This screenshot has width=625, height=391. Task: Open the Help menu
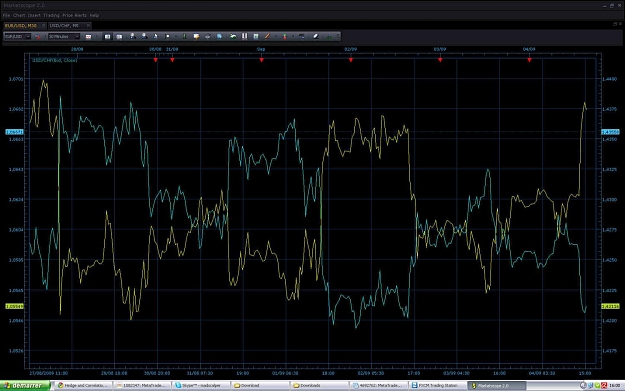[x=94, y=15]
